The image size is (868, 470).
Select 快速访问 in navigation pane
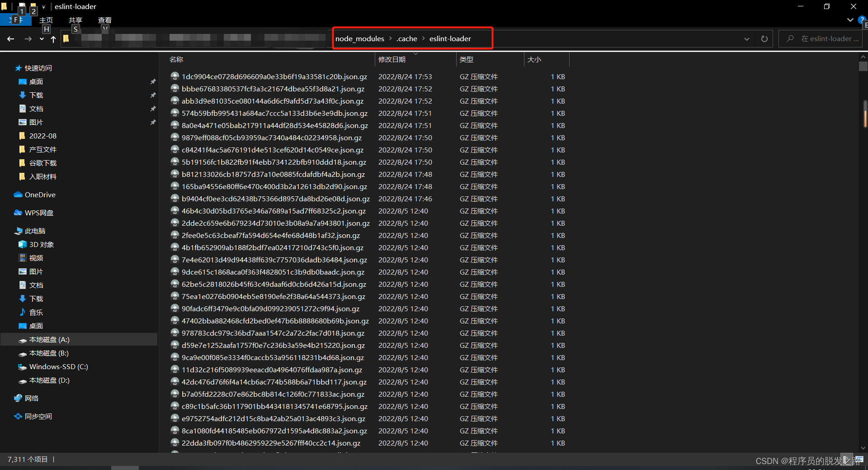point(38,68)
